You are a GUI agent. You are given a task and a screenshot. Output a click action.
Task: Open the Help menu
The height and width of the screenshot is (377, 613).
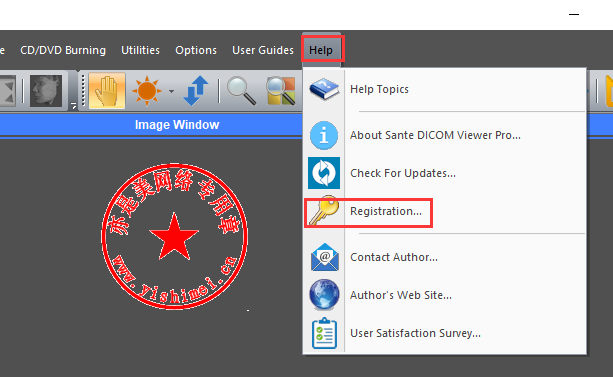click(x=321, y=50)
